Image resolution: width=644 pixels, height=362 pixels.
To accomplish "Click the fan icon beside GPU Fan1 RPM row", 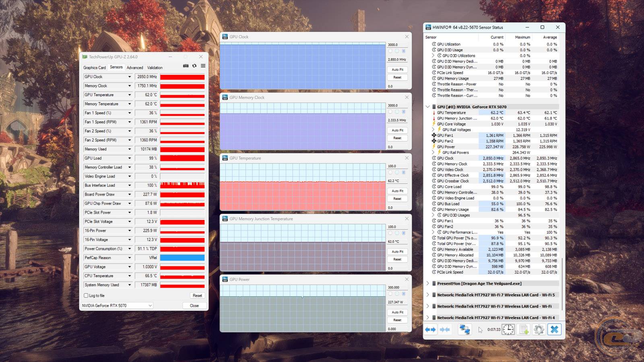I will click(434, 136).
